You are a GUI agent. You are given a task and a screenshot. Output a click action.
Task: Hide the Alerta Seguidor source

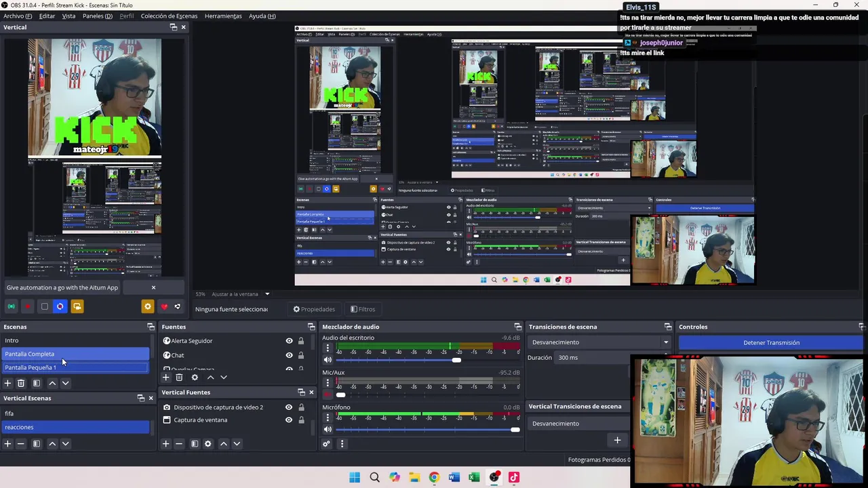pos(289,341)
